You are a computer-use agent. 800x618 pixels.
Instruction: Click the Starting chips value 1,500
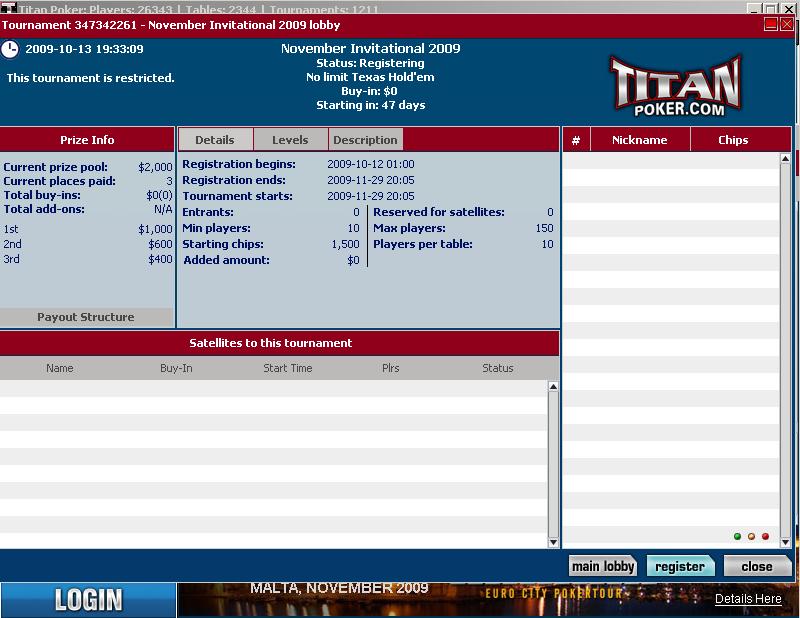[x=346, y=244]
